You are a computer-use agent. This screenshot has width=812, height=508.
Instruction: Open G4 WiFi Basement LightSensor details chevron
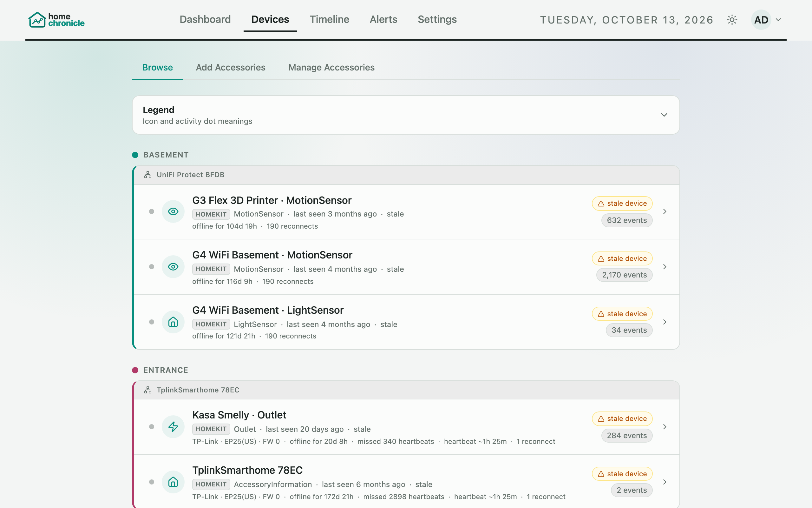pos(665,322)
